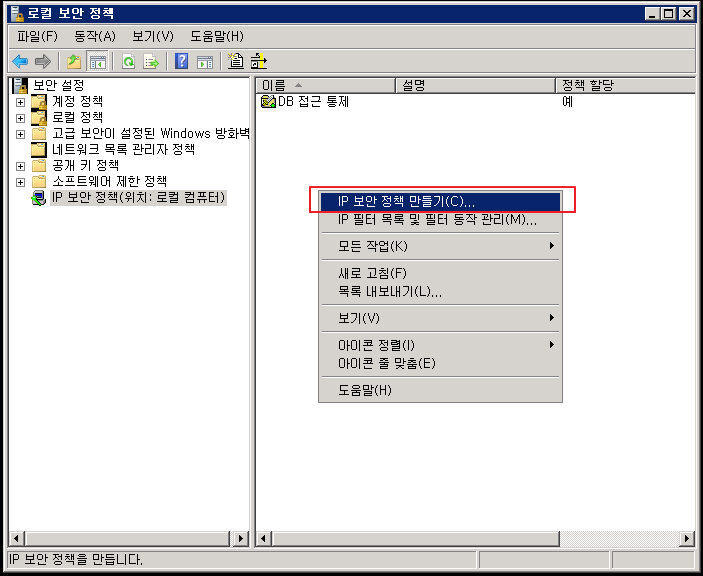Select 도움말(H) in the context menu

[x=440, y=390]
